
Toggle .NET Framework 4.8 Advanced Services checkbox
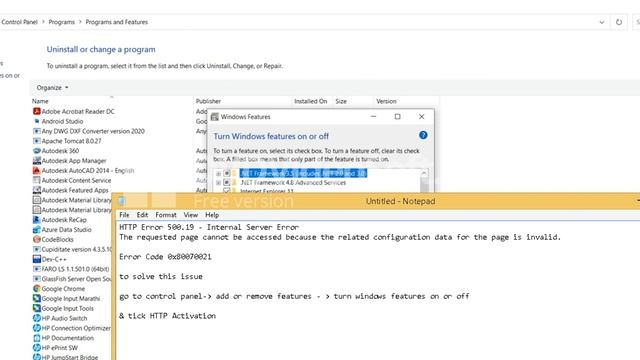(227, 182)
